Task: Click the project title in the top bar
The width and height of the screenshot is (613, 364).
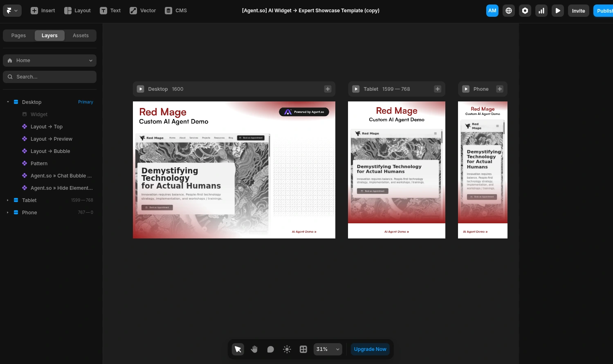Action: click(311, 11)
